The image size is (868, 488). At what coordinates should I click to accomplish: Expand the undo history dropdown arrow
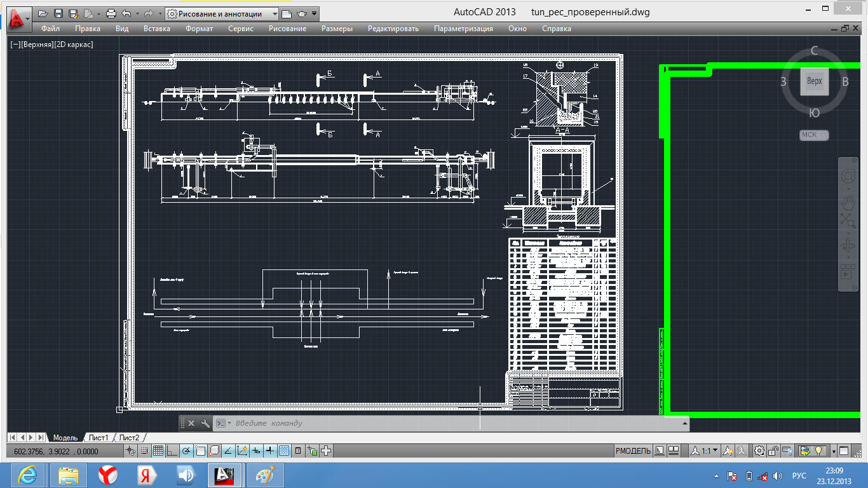click(x=136, y=13)
